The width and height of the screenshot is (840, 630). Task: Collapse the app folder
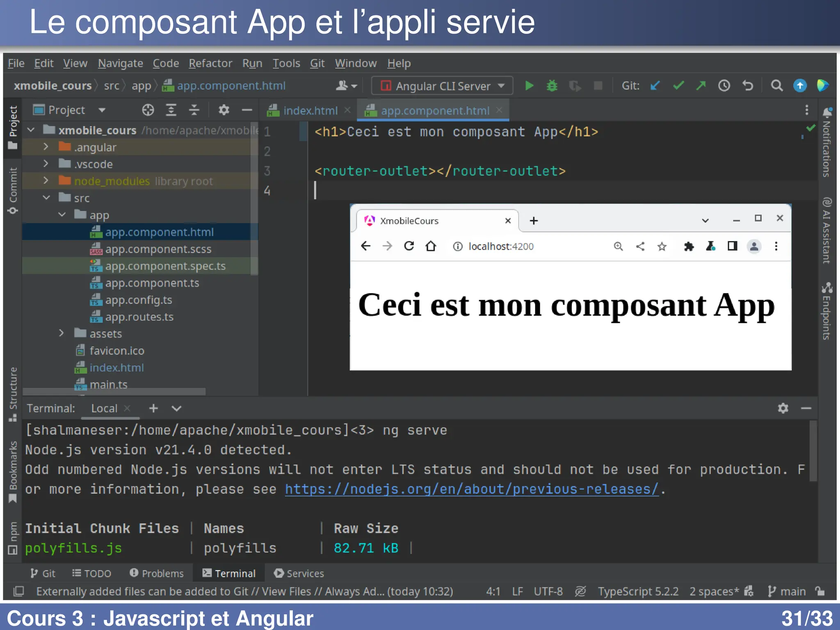coord(62,215)
